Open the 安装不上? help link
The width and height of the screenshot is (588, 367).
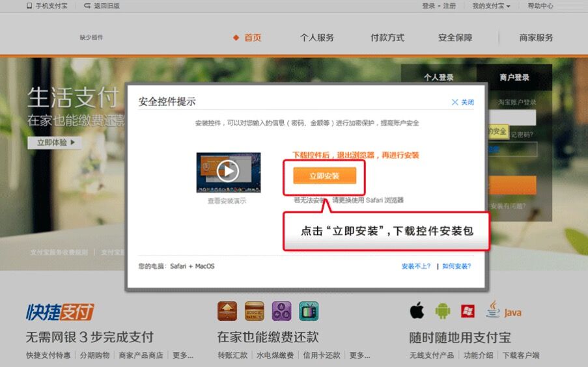point(416,266)
